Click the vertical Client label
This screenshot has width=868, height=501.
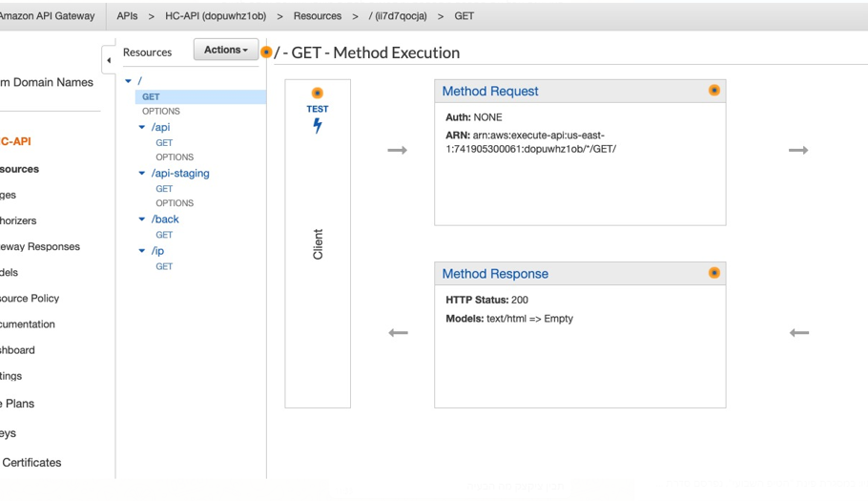click(x=318, y=244)
